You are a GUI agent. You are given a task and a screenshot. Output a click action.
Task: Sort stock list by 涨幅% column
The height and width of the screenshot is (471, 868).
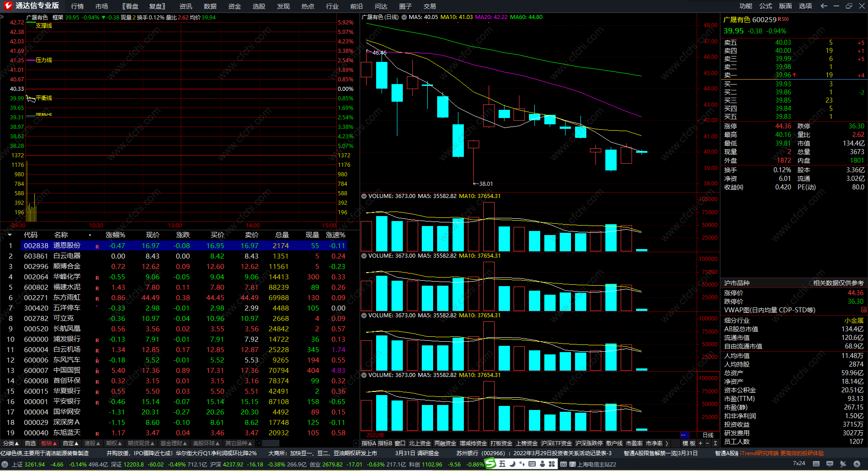pyautogui.click(x=115, y=235)
